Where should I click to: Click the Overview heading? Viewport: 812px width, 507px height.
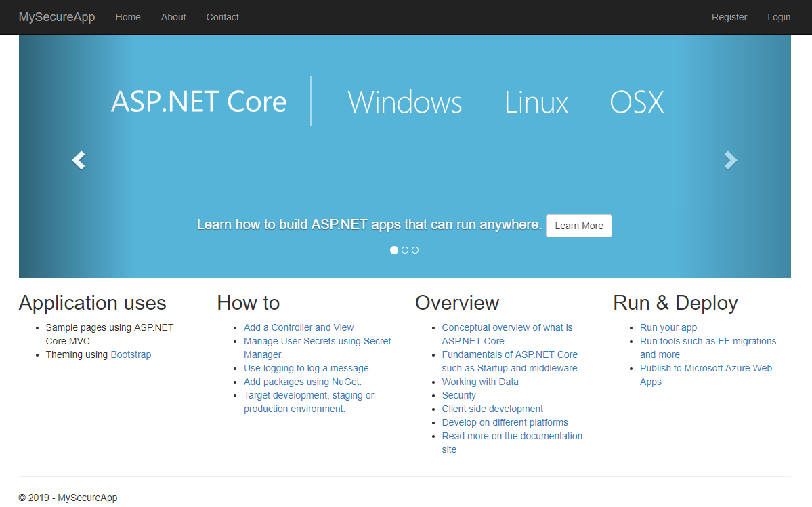(x=457, y=303)
